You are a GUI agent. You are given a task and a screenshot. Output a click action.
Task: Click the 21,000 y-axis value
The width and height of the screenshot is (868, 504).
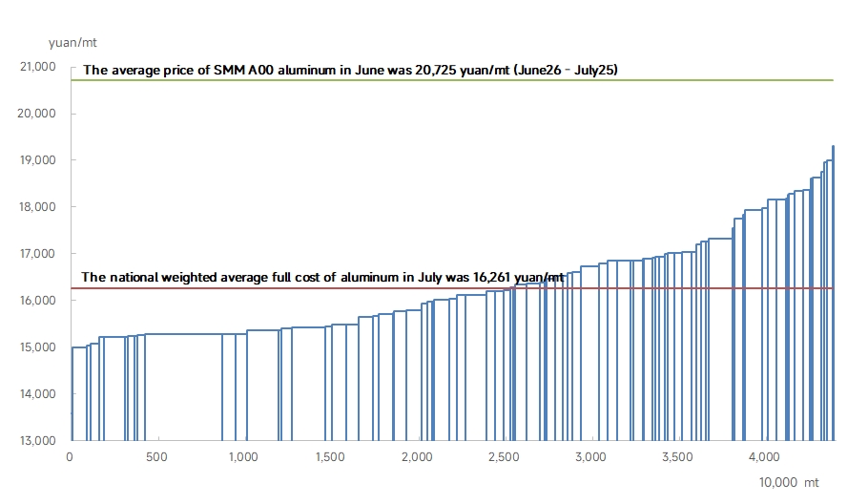(37, 67)
